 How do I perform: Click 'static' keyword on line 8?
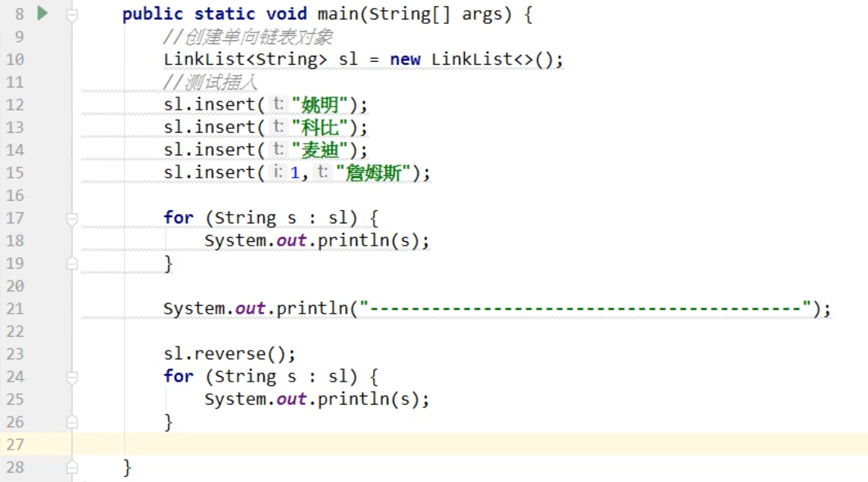[x=224, y=14]
